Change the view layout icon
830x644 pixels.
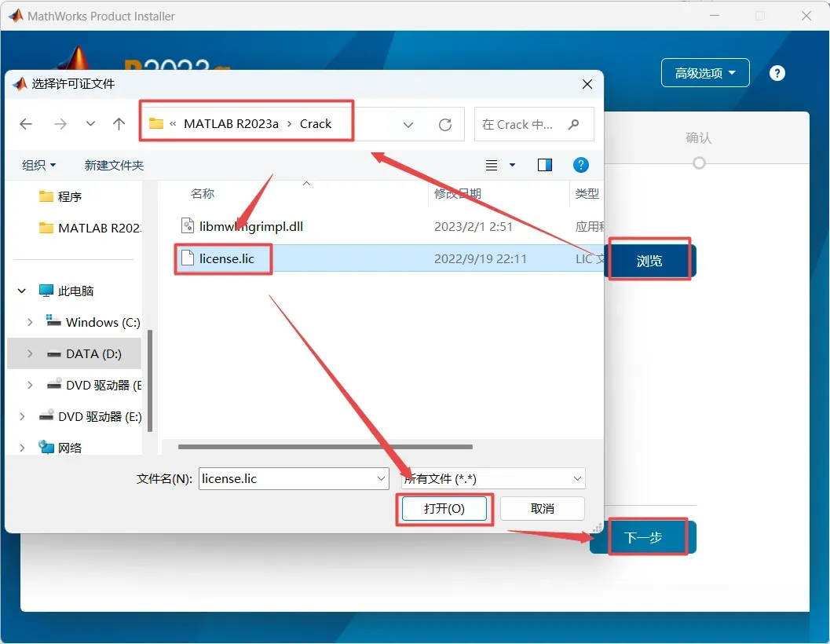tap(492, 165)
